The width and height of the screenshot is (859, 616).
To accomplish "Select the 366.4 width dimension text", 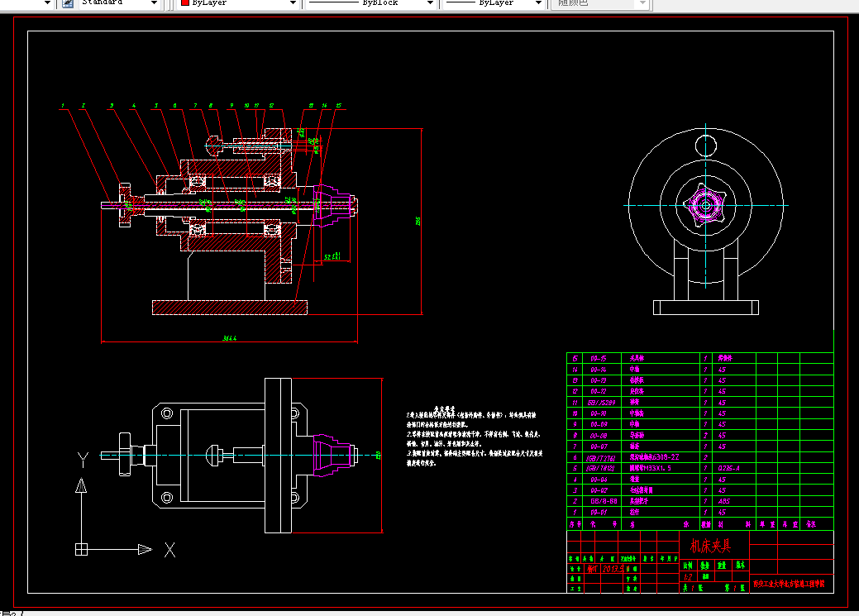I will pyautogui.click(x=230, y=338).
